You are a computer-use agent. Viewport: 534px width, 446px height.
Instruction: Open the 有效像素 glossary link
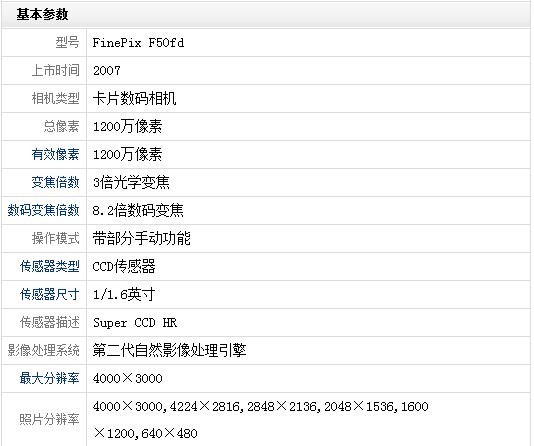pyautogui.click(x=56, y=154)
